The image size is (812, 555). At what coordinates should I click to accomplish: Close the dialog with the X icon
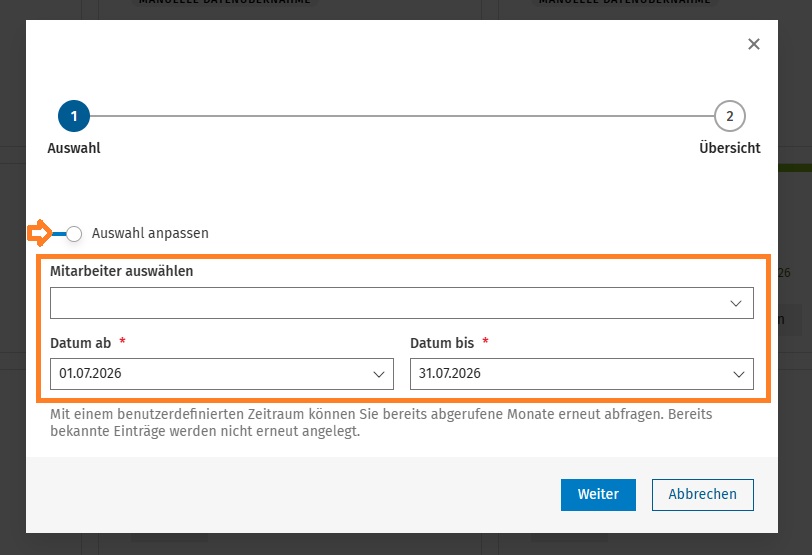click(753, 44)
